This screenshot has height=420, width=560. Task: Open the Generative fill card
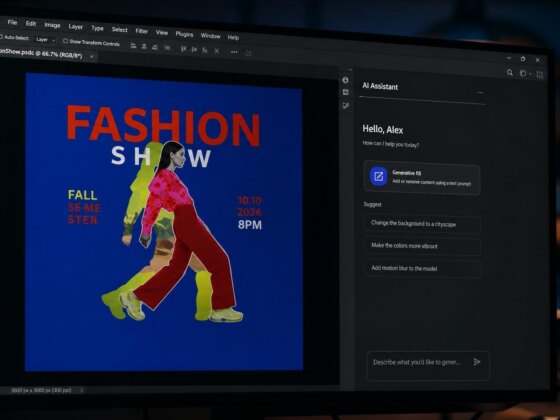(x=422, y=178)
